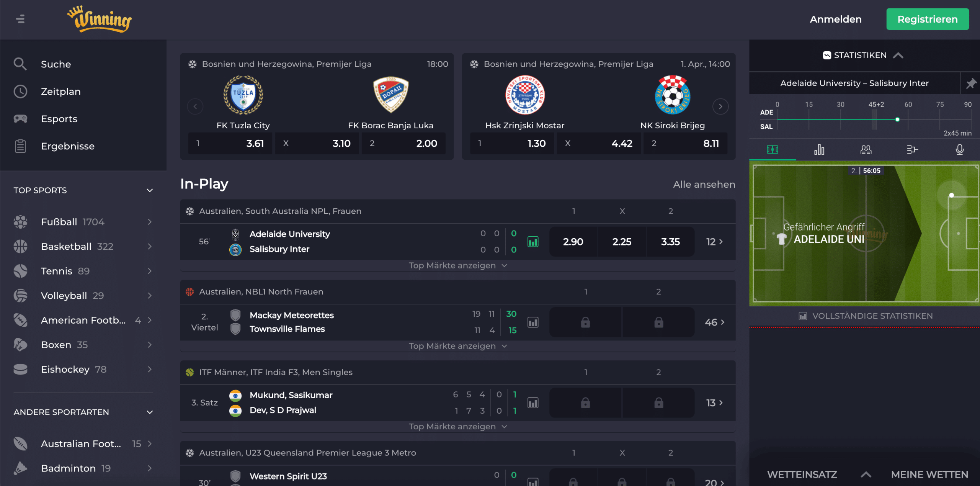Screen dimensions: 980x486
Task: Expand Fußball category arrow
Action: pos(150,222)
